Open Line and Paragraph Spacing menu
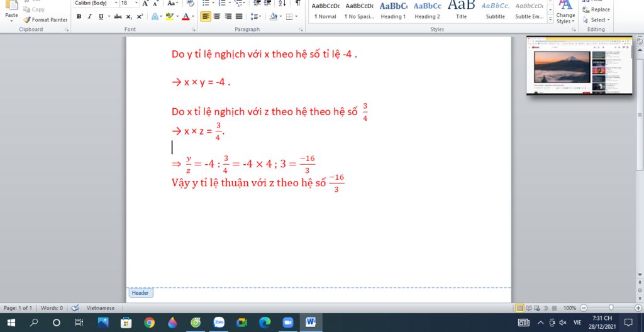Image resolution: width=644 pixels, height=332 pixels. point(255,17)
